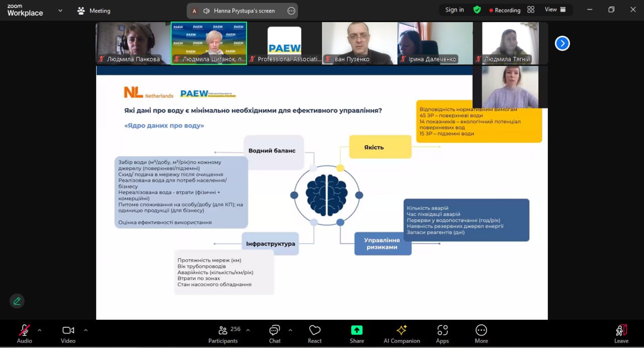This screenshot has width=644, height=348.
Task: Open the React emoji menu
Action: pyautogui.click(x=314, y=334)
